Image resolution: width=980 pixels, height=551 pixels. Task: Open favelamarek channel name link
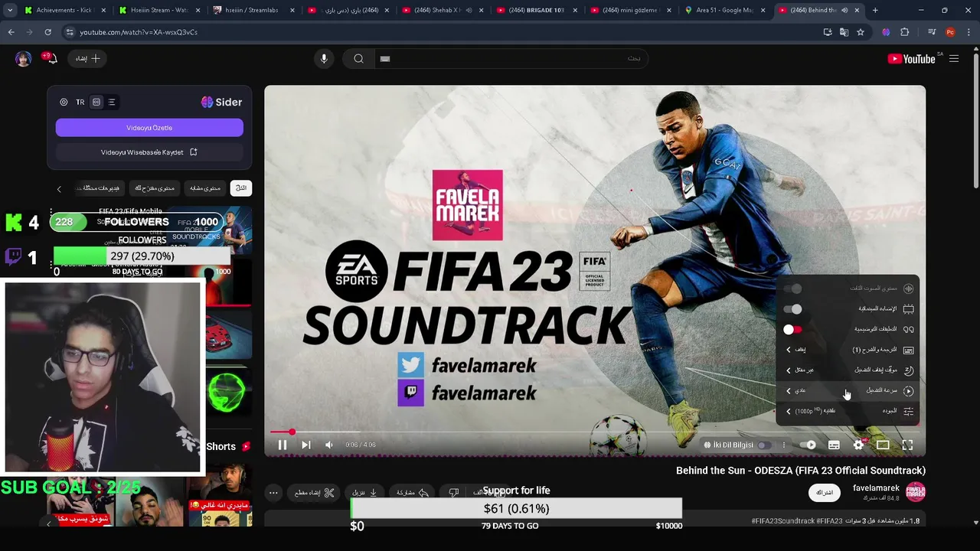876,488
